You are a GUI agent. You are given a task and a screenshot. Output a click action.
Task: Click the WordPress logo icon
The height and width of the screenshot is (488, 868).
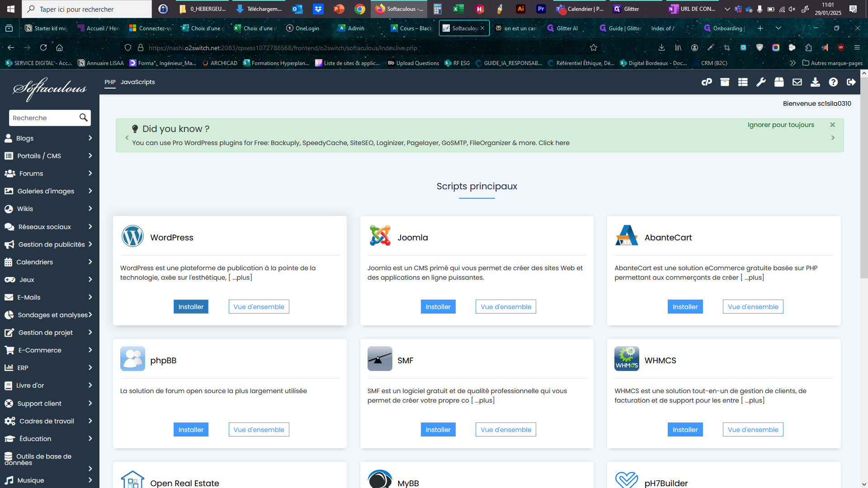132,236
